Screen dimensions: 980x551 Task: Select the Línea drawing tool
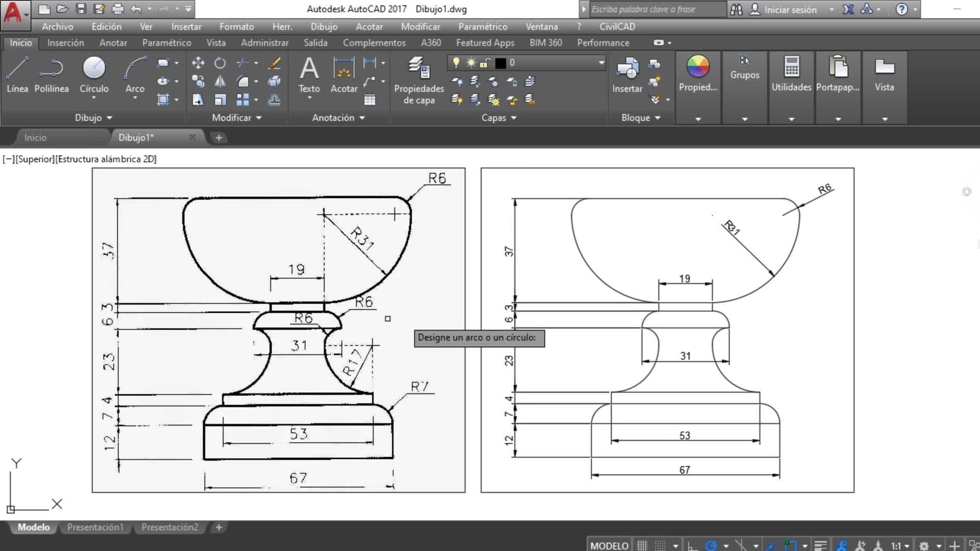17,74
